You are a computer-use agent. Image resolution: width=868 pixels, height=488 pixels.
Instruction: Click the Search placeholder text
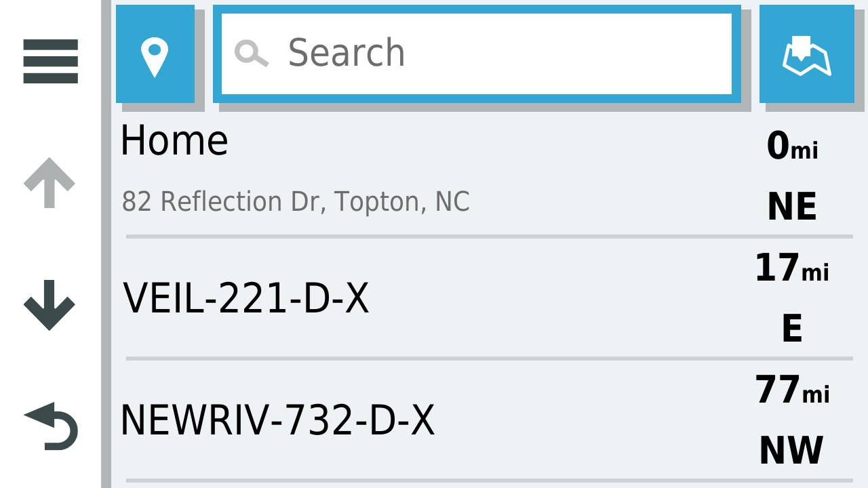(347, 53)
